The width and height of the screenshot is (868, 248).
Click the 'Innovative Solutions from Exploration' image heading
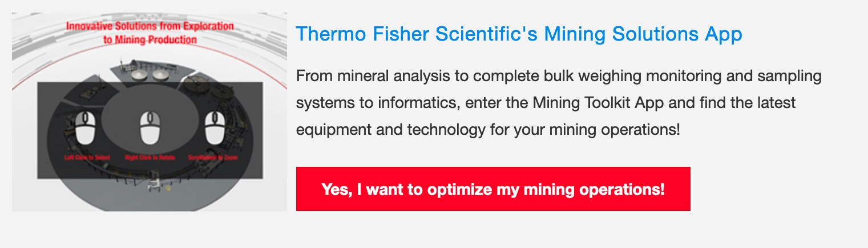150,26
